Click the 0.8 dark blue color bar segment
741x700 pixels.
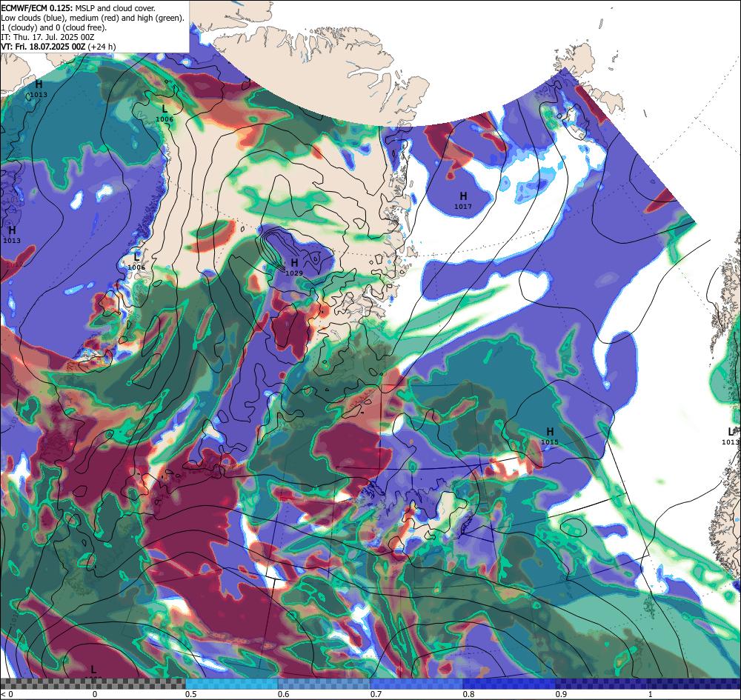(x=510, y=684)
